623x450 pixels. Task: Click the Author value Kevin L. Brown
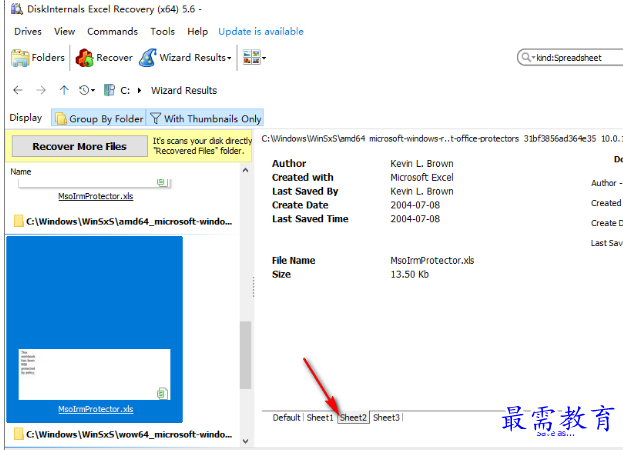coord(422,164)
